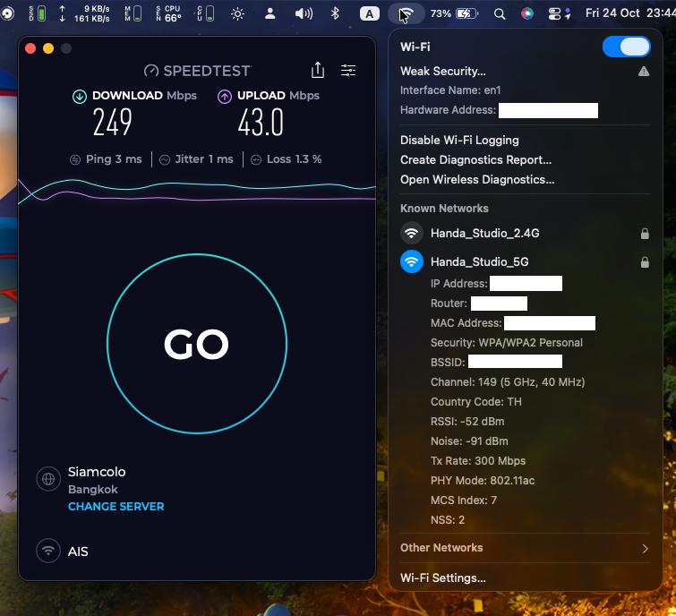Click the input source A icon
The image size is (676, 616).
click(x=370, y=13)
